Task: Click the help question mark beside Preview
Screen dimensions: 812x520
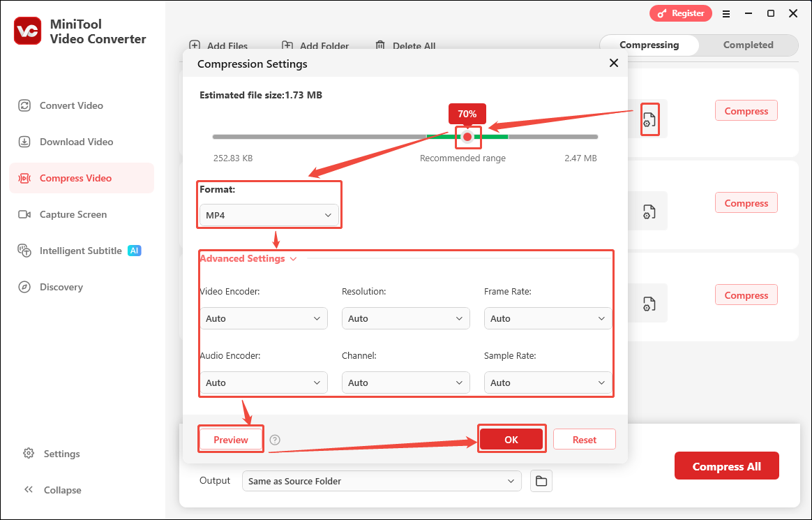Action: point(275,440)
